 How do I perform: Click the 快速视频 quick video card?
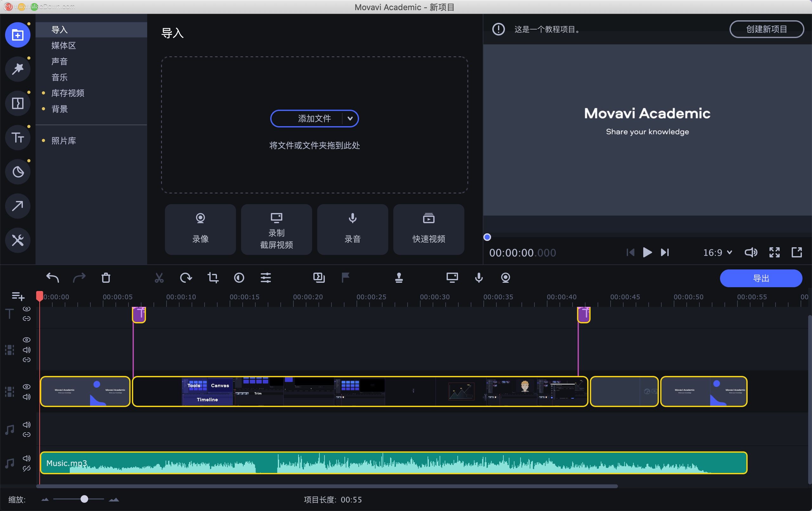tap(429, 230)
